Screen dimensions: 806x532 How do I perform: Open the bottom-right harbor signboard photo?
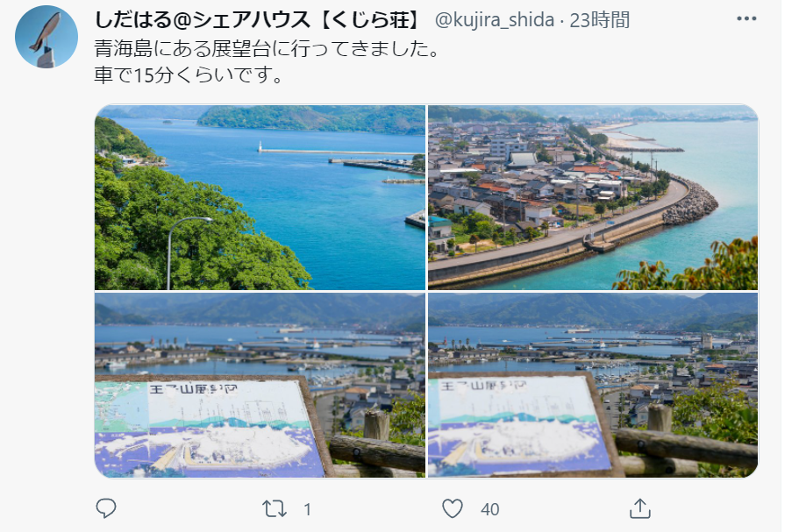(x=593, y=385)
